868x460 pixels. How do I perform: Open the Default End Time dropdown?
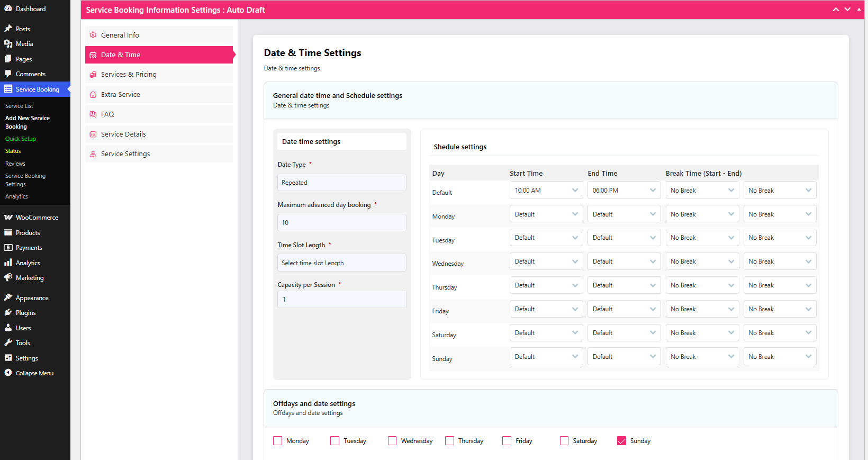(623, 191)
